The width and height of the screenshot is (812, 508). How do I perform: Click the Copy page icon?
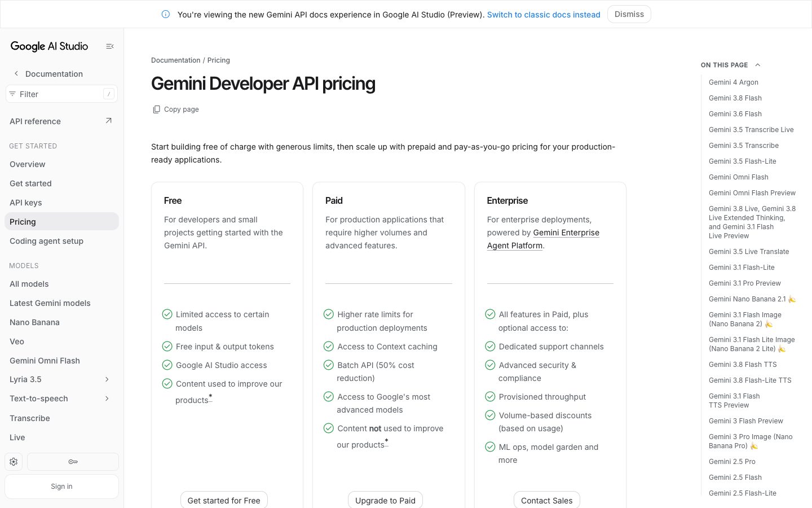coord(156,110)
